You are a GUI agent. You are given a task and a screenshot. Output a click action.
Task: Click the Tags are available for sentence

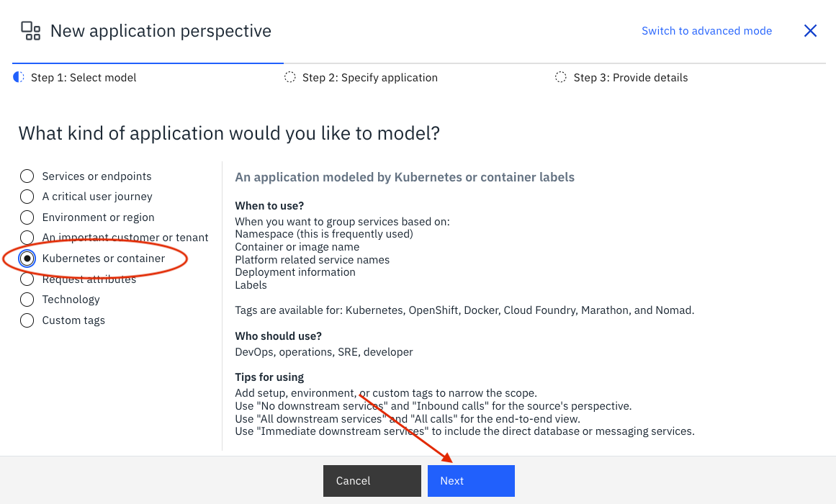[465, 310]
